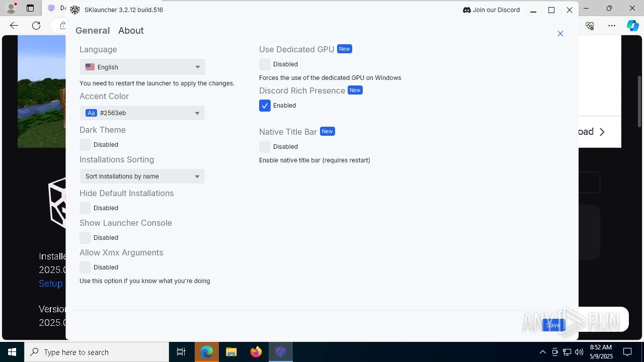
Task: Click the Discord logo icon in title bar
Action: pyautogui.click(x=466, y=10)
